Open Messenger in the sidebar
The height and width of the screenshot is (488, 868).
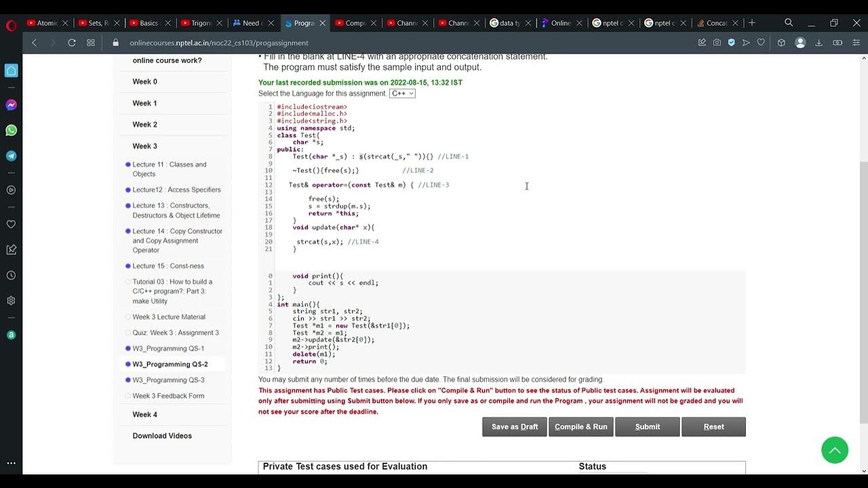(x=12, y=105)
